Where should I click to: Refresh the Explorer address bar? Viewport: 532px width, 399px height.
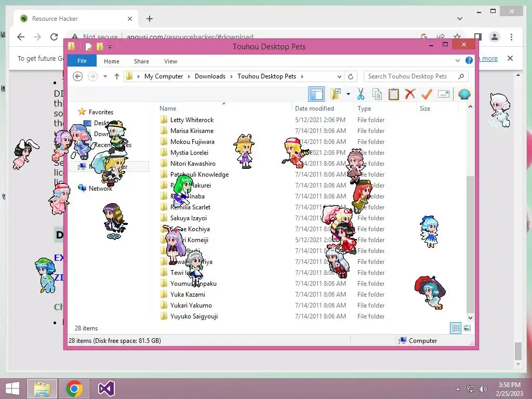pyautogui.click(x=351, y=76)
